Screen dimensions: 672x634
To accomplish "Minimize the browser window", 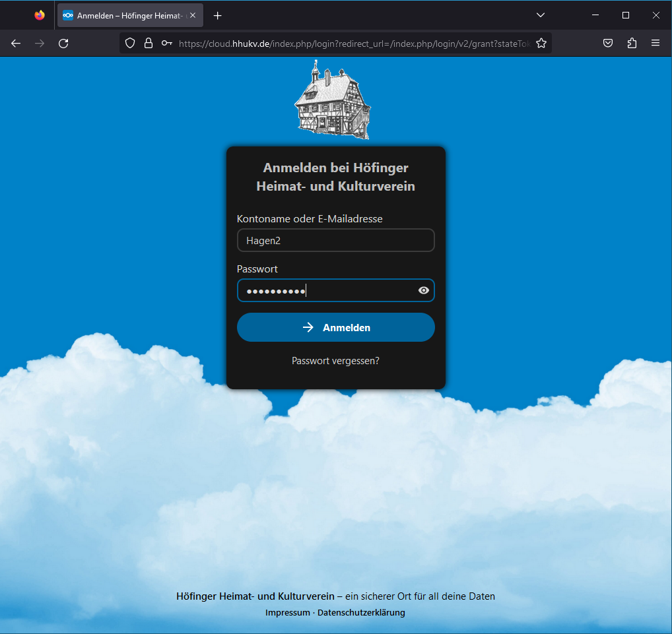I will pyautogui.click(x=595, y=15).
